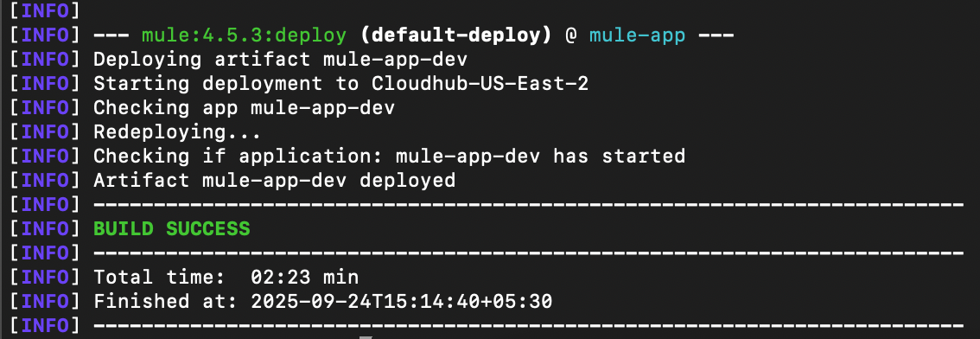980x339 pixels.
Task: Click 'Checking if application: mule-app-dev has started'
Action: tap(390, 156)
